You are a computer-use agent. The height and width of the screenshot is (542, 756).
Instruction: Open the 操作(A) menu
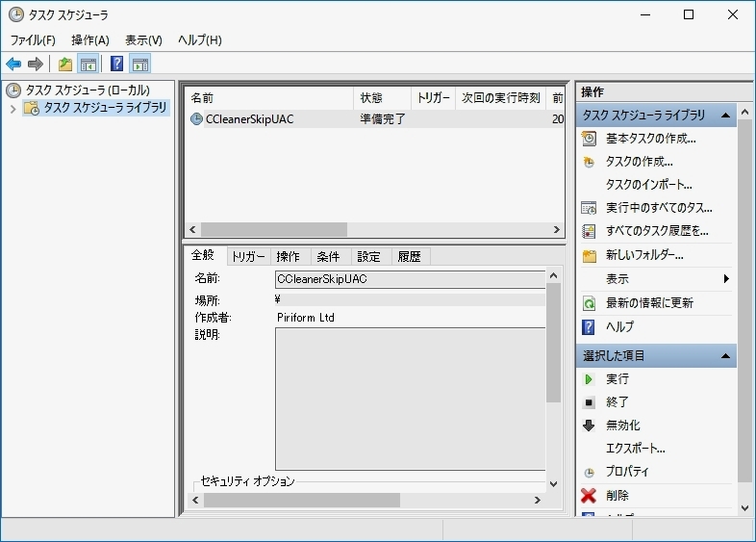coord(90,39)
